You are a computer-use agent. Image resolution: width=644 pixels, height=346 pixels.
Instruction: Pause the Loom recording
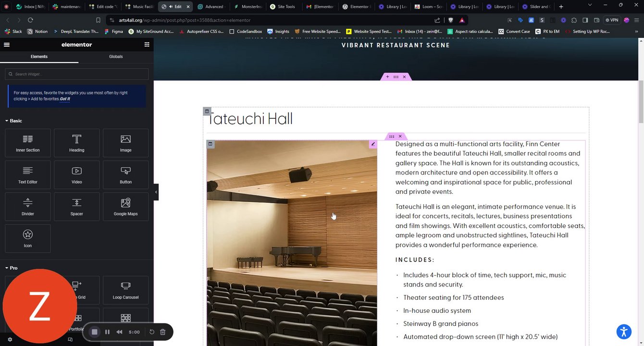click(107, 332)
